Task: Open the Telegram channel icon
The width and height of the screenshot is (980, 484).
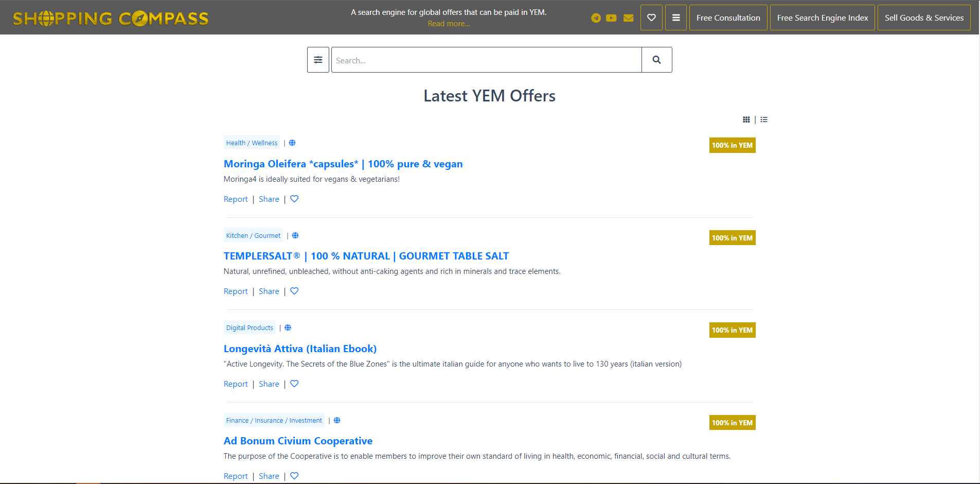Action: (x=596, y=18)
